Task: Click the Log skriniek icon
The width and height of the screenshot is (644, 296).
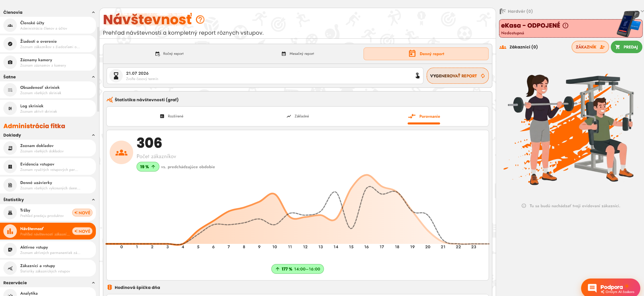Action: (x=10, y=108)
